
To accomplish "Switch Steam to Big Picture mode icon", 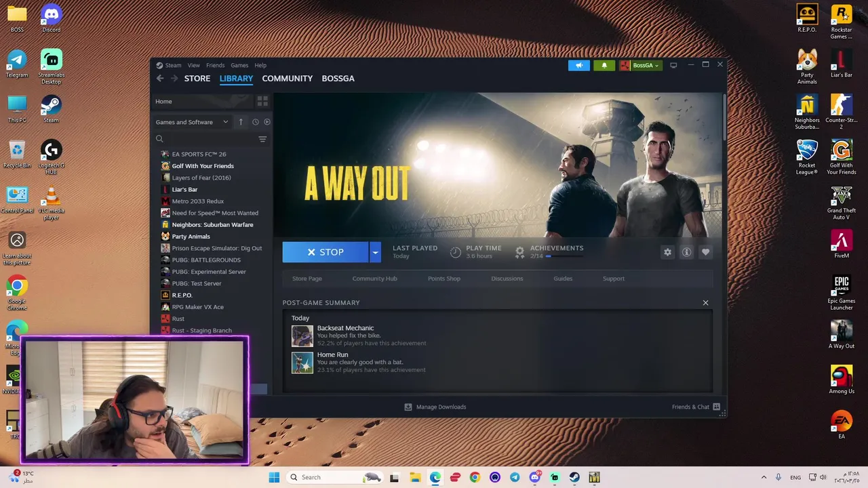I will pyautogui.click(x=673, y=65).
